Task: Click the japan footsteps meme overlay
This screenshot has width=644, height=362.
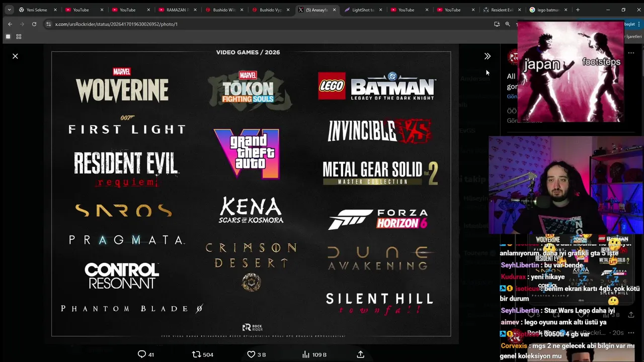Action: coord(571,71)
